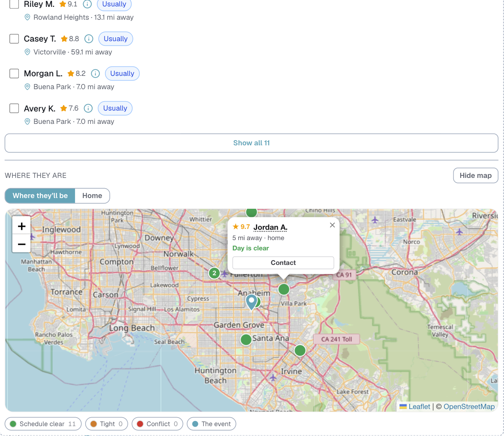Open the OpenStreetMap attribution link
Image resolution: width=504 pixels, height=436 pixels.
point(469,407)
